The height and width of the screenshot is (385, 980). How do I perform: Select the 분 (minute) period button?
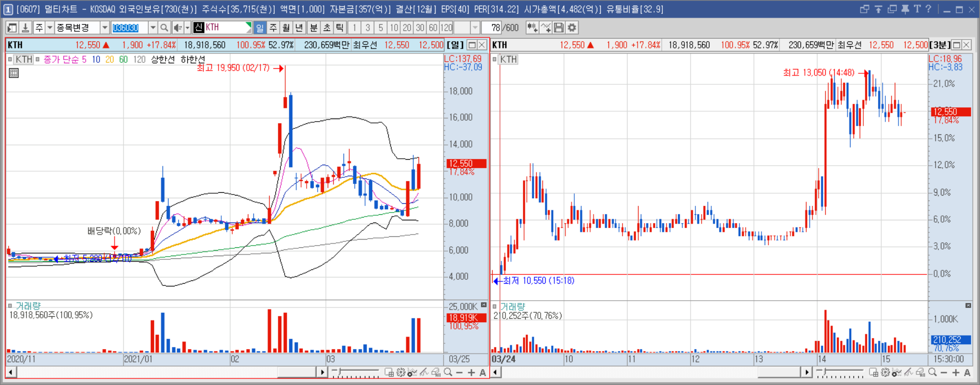(313, 28)
